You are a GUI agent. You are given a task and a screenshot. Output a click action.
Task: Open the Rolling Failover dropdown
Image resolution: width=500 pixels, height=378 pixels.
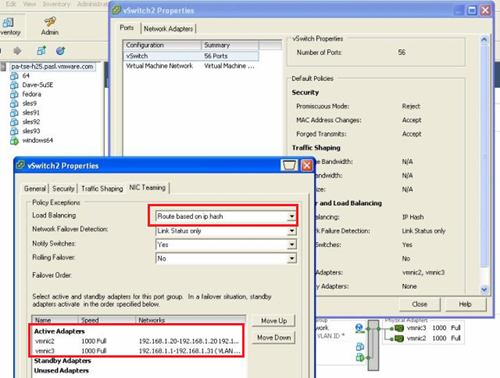click(292, 258)
